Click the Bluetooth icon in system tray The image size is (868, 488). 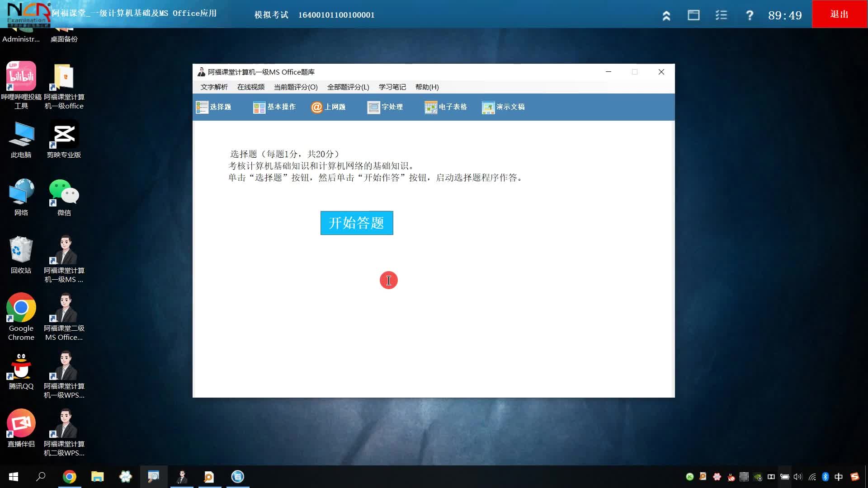[x=825, y=477]
